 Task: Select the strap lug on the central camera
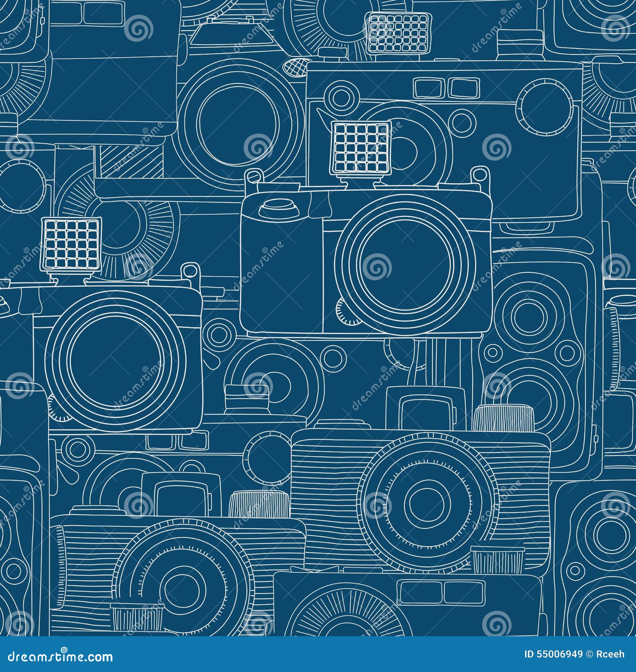pos(253,178)
